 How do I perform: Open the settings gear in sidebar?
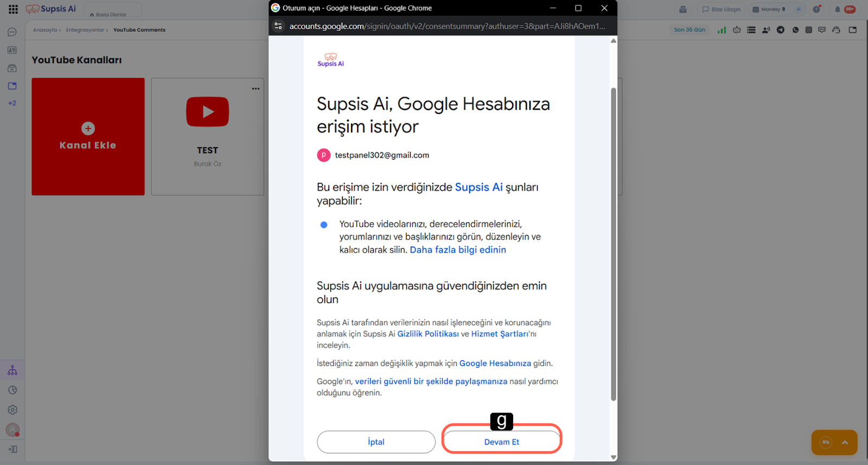coord(12,410)
